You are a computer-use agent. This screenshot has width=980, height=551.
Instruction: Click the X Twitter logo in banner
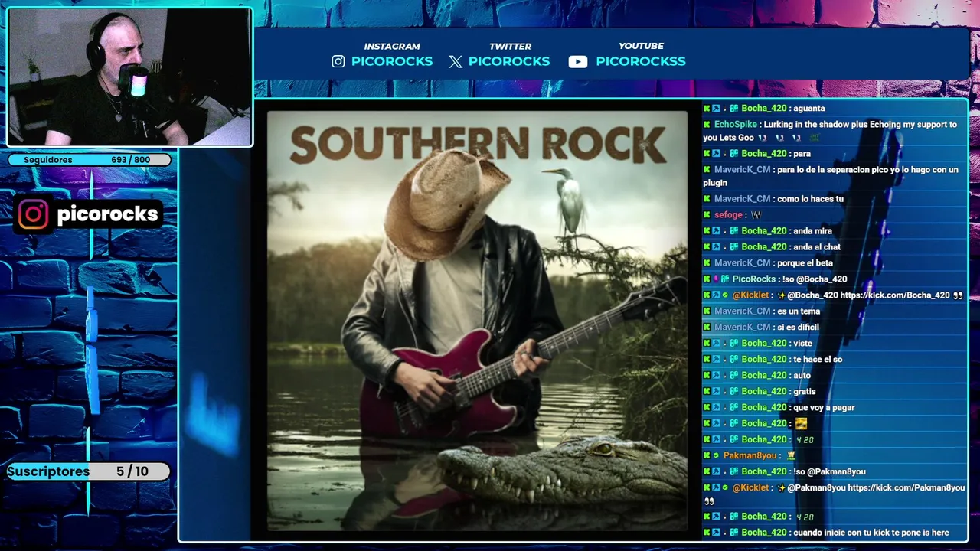pos(456,62)
